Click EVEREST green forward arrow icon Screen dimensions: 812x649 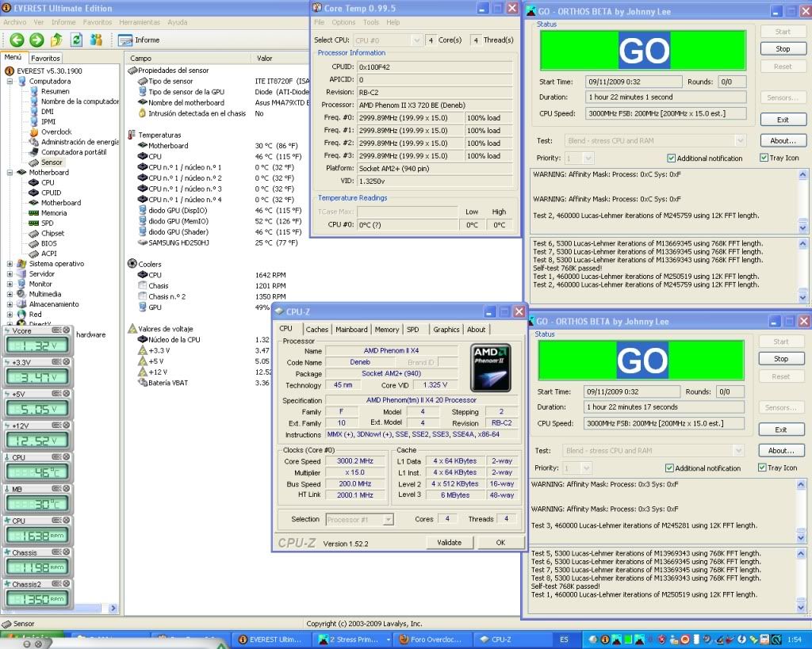(x=36, y=40)
